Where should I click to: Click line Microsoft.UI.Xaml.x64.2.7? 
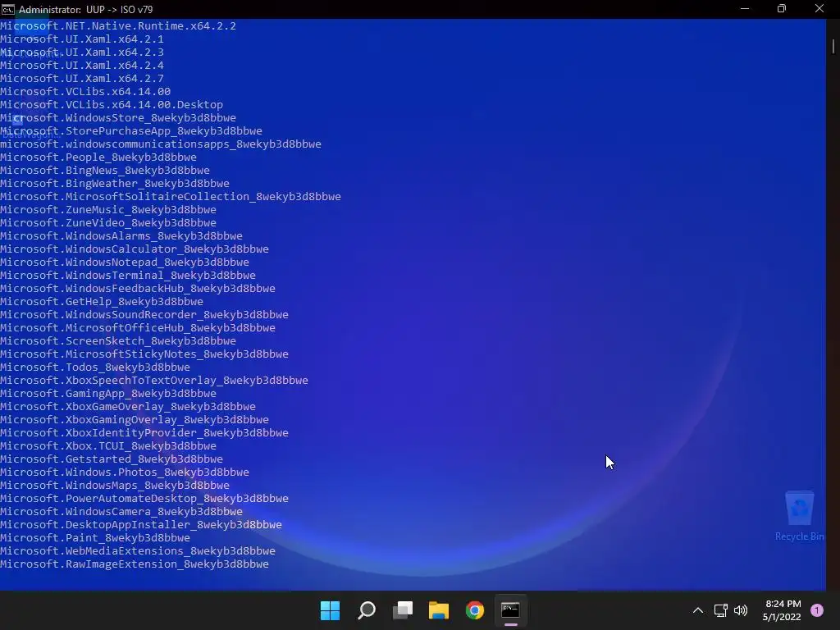pyautogui.click(x=82, y=78)
